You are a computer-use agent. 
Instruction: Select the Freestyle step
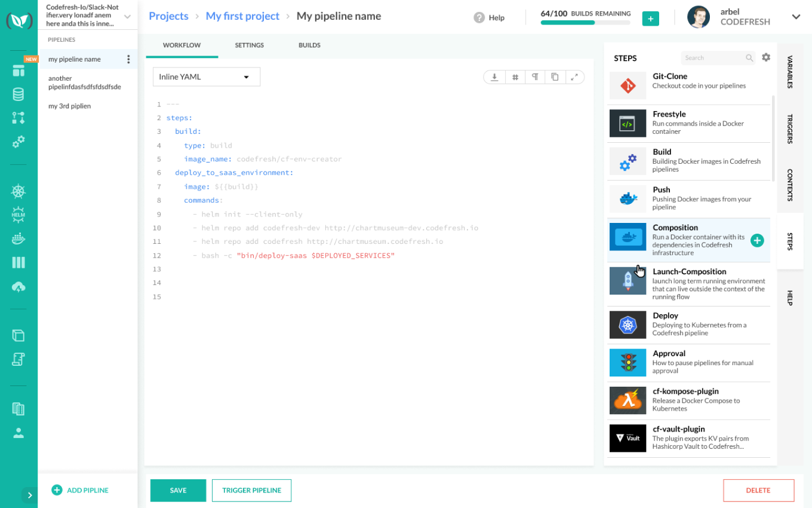click(690, 123)
